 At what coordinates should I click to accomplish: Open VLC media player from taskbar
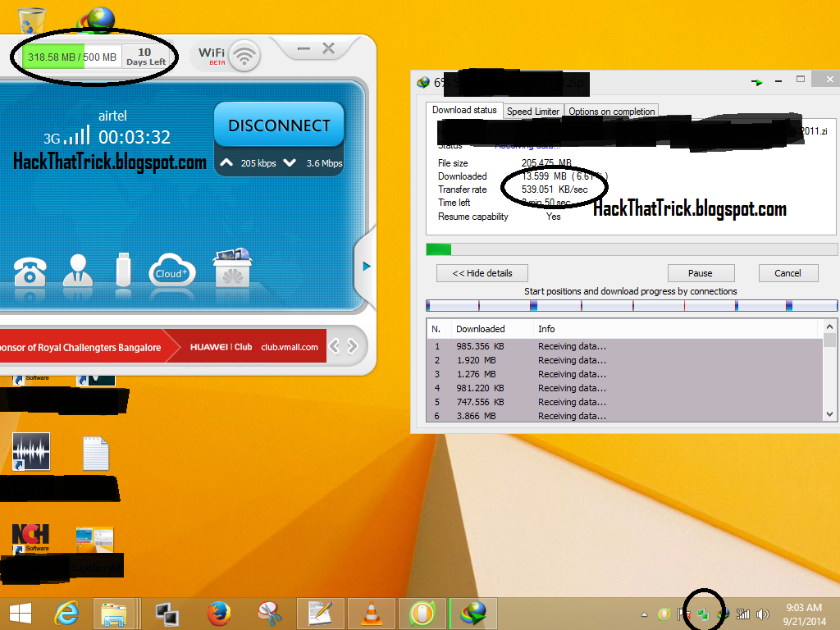coord(372,614)
